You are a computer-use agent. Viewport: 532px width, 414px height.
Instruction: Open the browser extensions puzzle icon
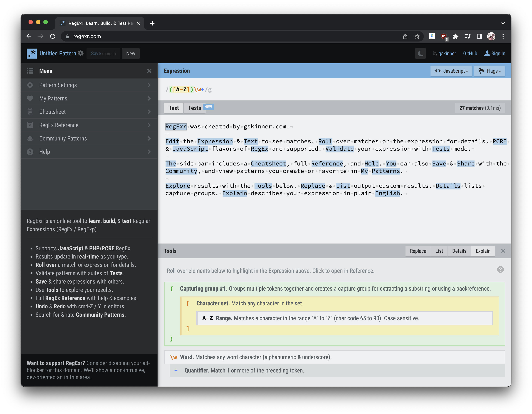455,36
